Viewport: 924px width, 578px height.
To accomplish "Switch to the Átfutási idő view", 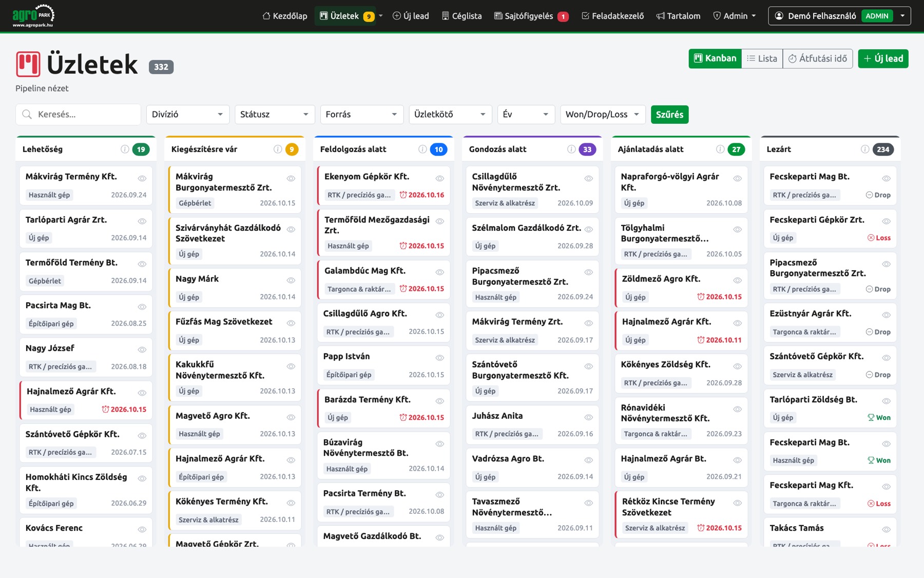I will 818,59.
